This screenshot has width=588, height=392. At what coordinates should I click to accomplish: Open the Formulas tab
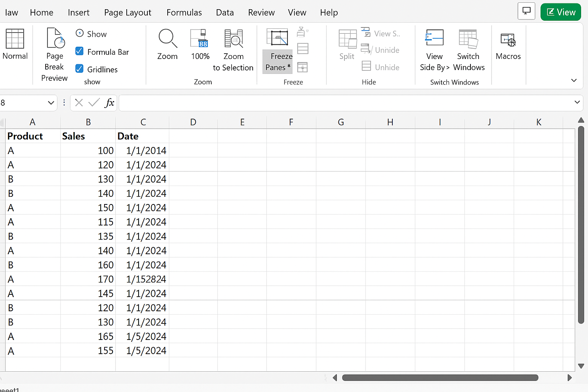[x=184, y=13]
